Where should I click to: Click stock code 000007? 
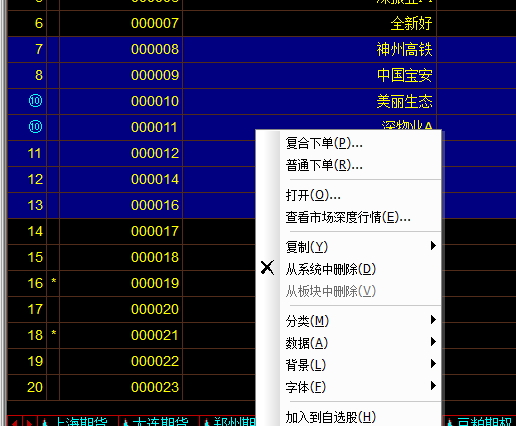coord(155,23)
